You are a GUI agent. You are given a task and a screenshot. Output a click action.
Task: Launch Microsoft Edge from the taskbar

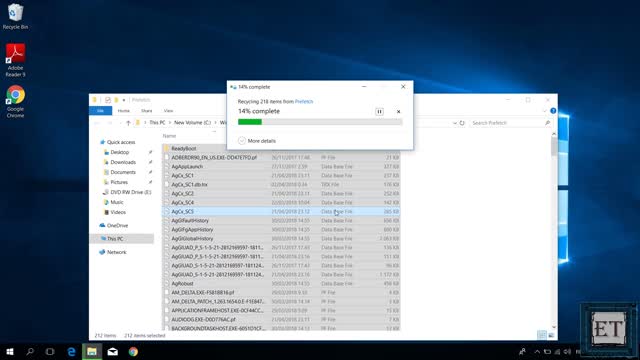pos(71,351)
